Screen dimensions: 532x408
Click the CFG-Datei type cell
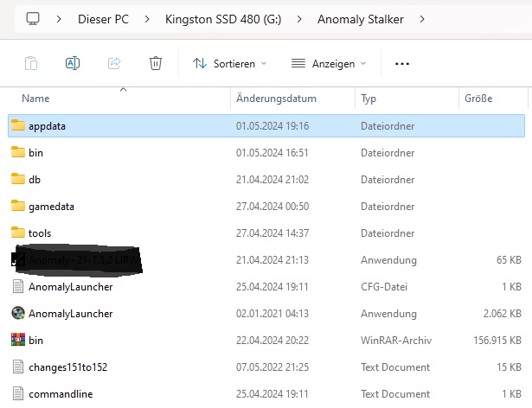384,287
